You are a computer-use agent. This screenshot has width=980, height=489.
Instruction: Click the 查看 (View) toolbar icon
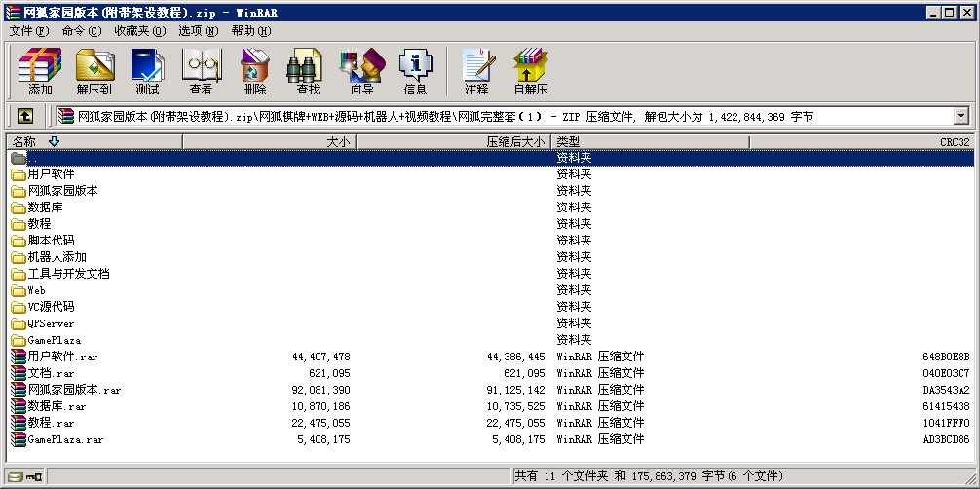pos(202,64)
